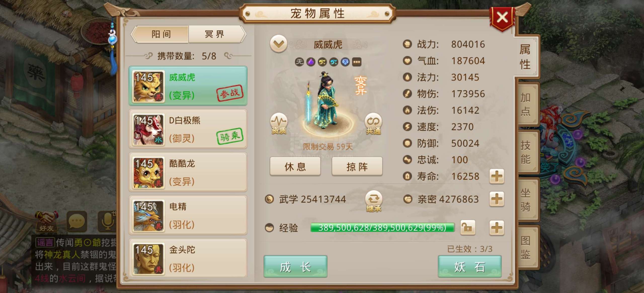Select the 酷酷龙 pet in list
This screenshot has width=644, height=293.
[x=188, y=172]
